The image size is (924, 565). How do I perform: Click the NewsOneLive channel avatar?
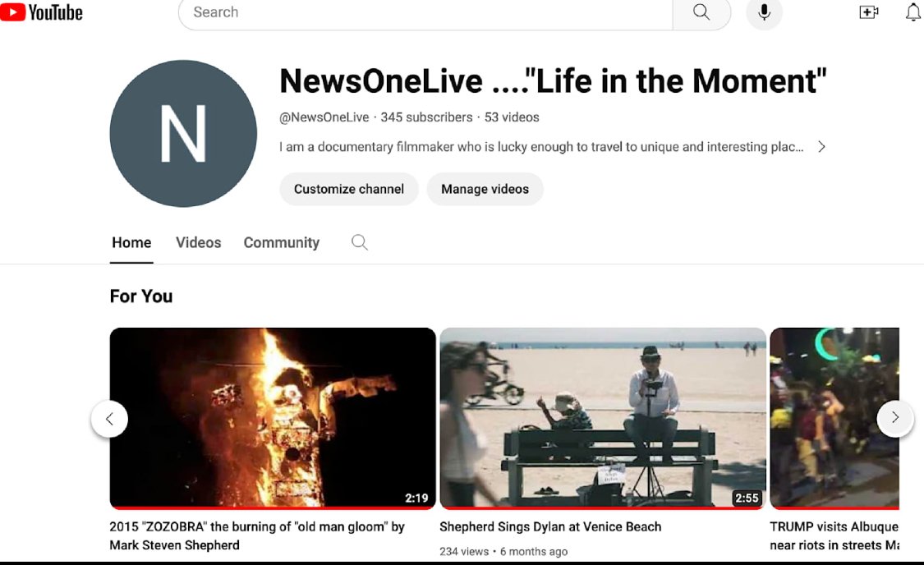(x=183, y=133)
